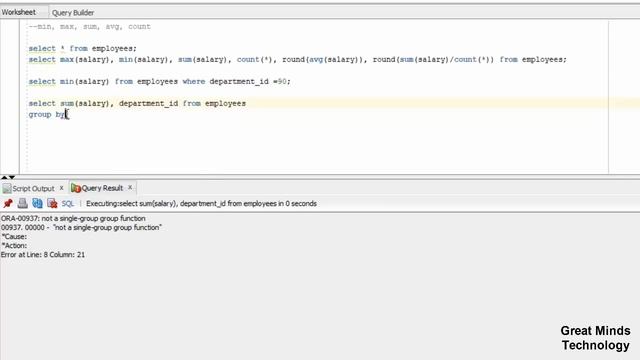Close the Query Result tab
Screen dimensions: 640x360
click(x=130, y=187)
